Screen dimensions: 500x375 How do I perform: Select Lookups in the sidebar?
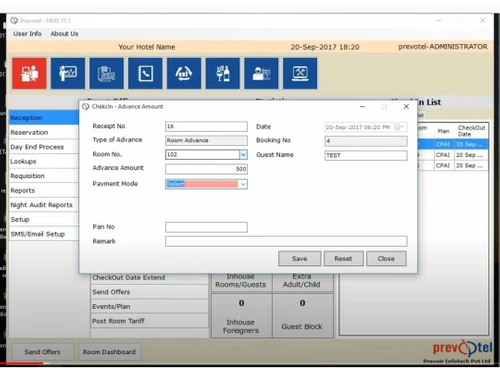[x=44, y=161]
